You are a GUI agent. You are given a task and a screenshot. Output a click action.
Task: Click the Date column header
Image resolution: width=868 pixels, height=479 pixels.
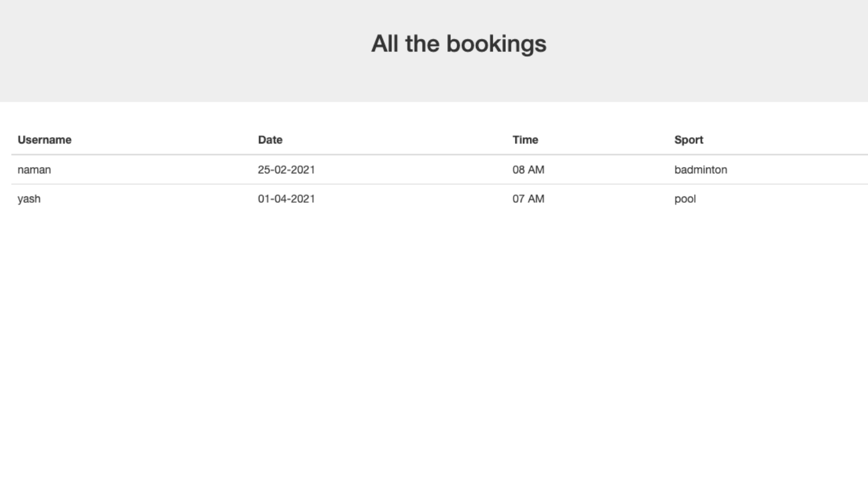pyautogui.click(x=270, y=140)
